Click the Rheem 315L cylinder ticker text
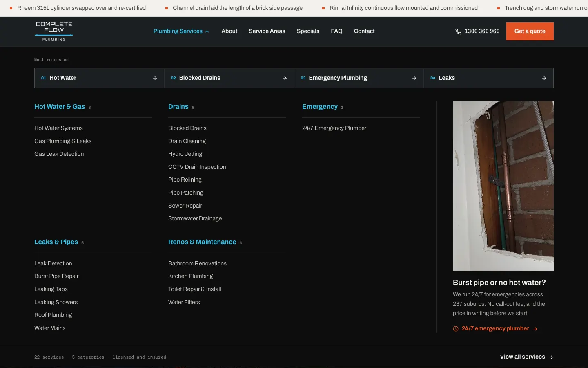 coord(81,8)
